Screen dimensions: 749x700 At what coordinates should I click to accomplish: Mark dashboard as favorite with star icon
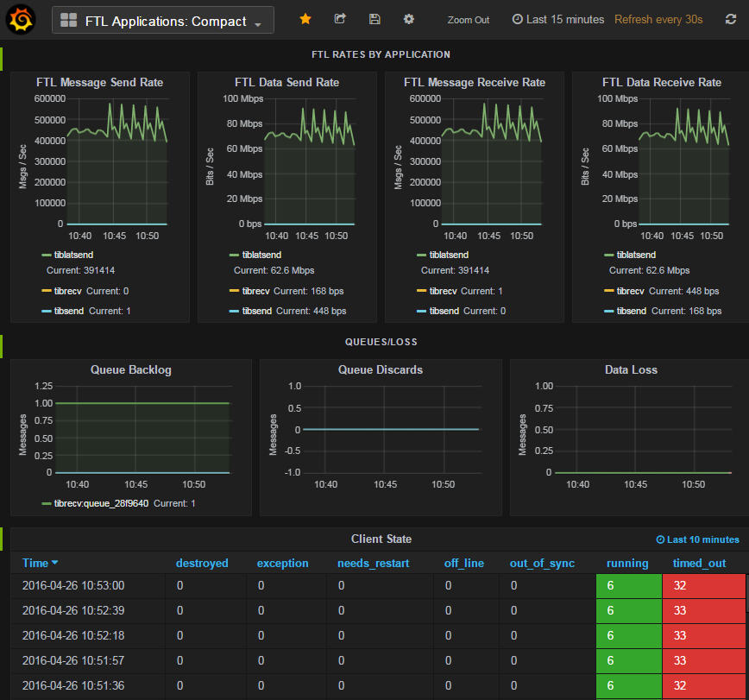coord(304,18)
